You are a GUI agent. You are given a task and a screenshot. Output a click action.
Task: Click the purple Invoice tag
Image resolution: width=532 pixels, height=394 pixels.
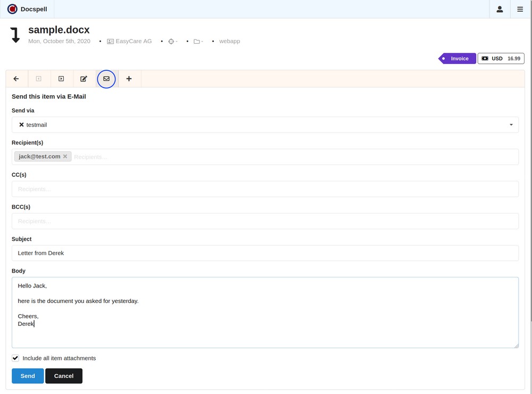point(459,59)
